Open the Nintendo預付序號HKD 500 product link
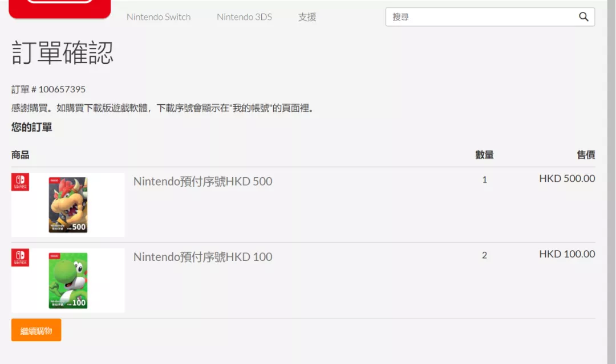Screen dimensions: 616x364 tap(202, 181)
